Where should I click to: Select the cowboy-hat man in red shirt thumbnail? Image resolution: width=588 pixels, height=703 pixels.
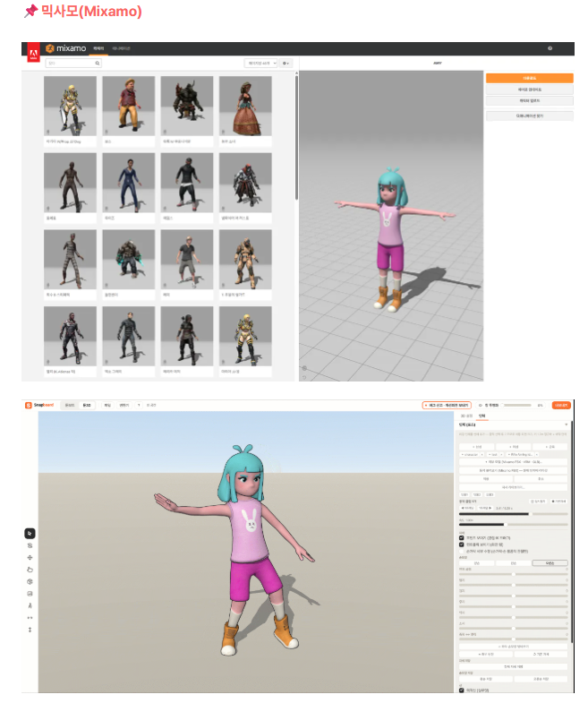click(129, 106)
